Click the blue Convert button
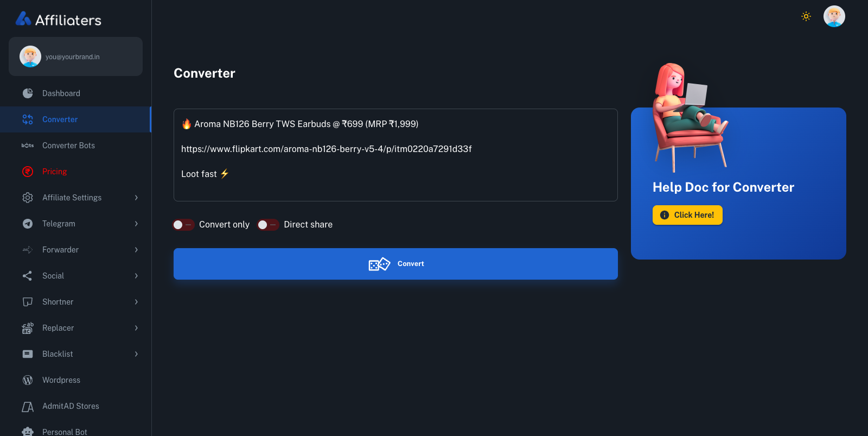This screenshot has width=868, height=436. coord(395,264)
